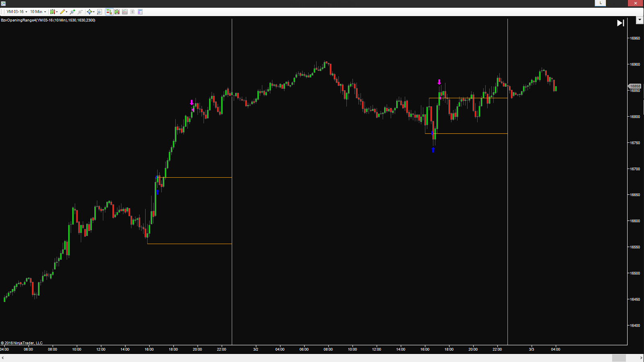Click the zoom out magnifier icon
Screen dimensions: 644x362
click(80, 12)
